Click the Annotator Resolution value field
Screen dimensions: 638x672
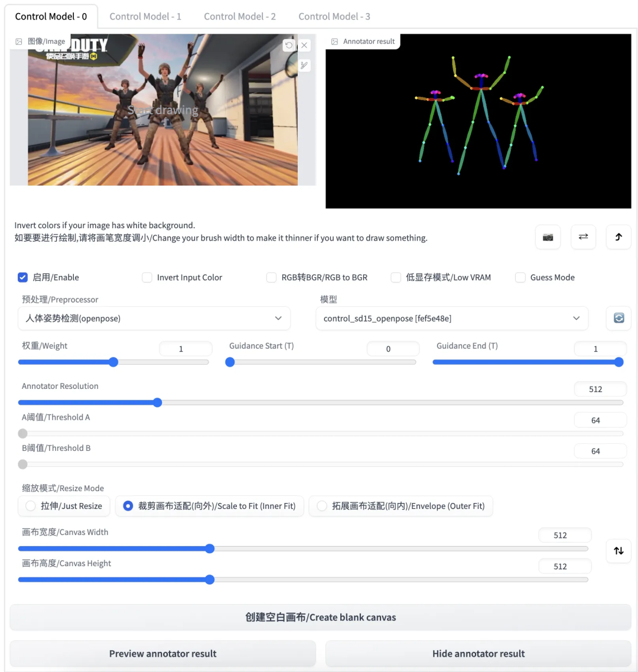tap(600, 389)
